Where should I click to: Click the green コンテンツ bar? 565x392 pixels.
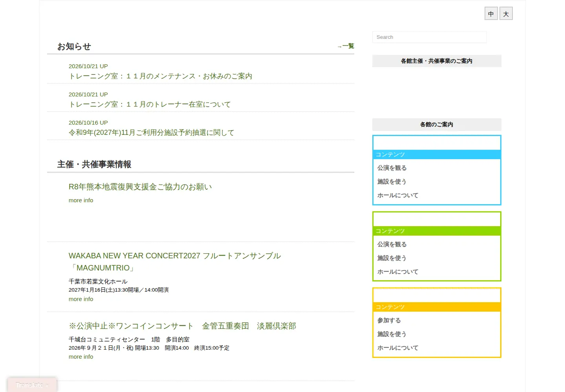click(437, 231)
